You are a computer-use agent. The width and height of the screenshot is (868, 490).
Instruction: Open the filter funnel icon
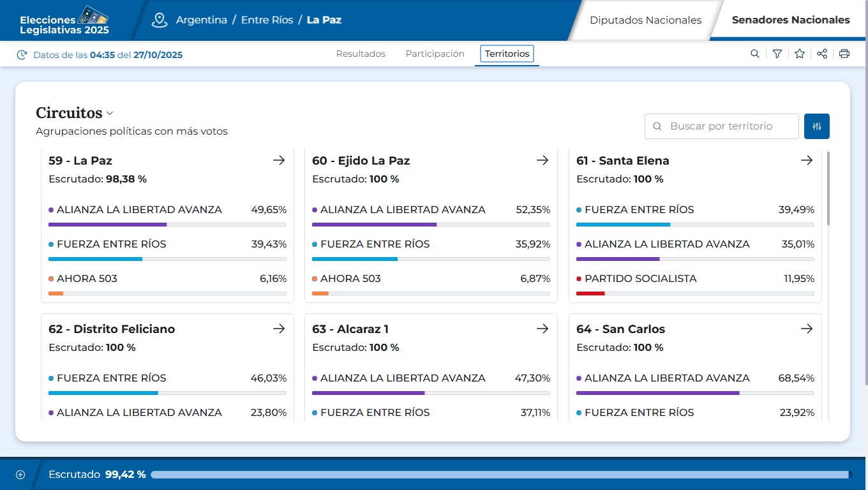coord(777,54)
